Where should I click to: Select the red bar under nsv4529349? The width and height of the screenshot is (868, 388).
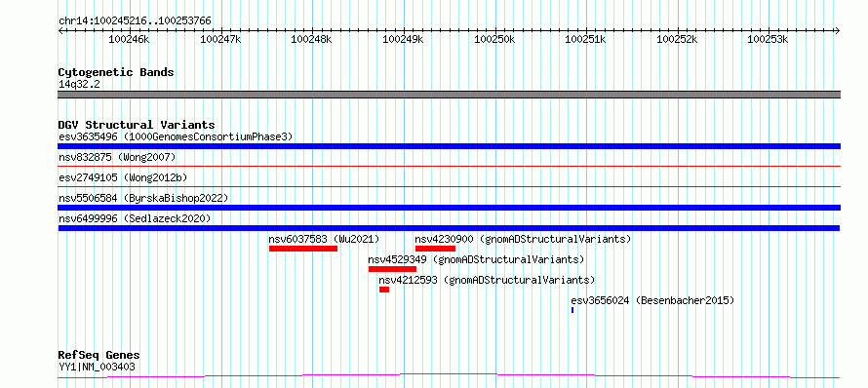392,269
